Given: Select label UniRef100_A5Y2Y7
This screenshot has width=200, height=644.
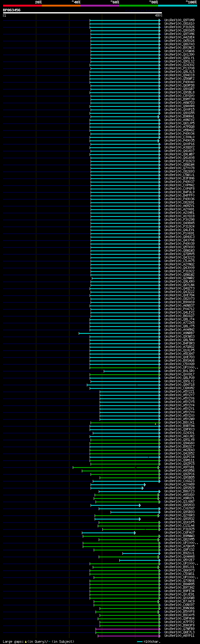Looking at the screenshot, I should 179,395.
